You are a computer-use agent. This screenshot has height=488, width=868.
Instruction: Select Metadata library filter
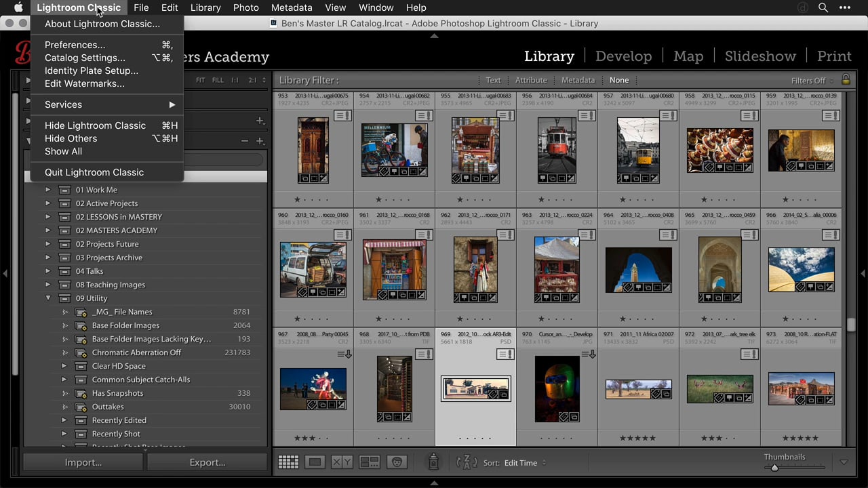pyautogui.click(x=578, y=80)
